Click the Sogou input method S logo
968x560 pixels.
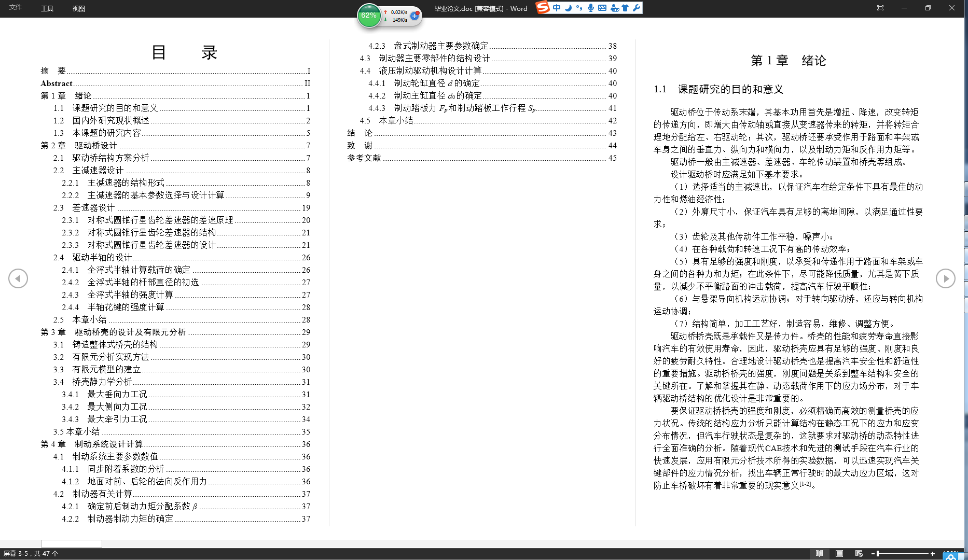pyautogui.click(x=543, y=7)
